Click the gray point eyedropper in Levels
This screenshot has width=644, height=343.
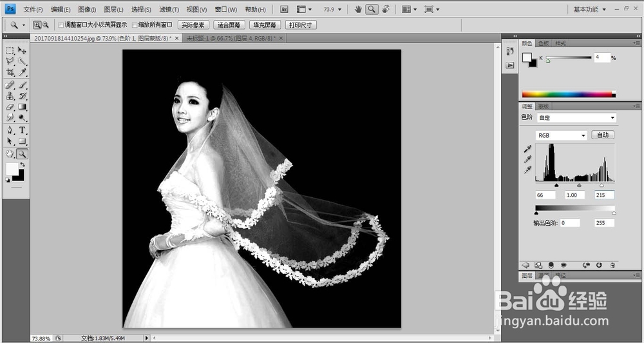[528, 159]
